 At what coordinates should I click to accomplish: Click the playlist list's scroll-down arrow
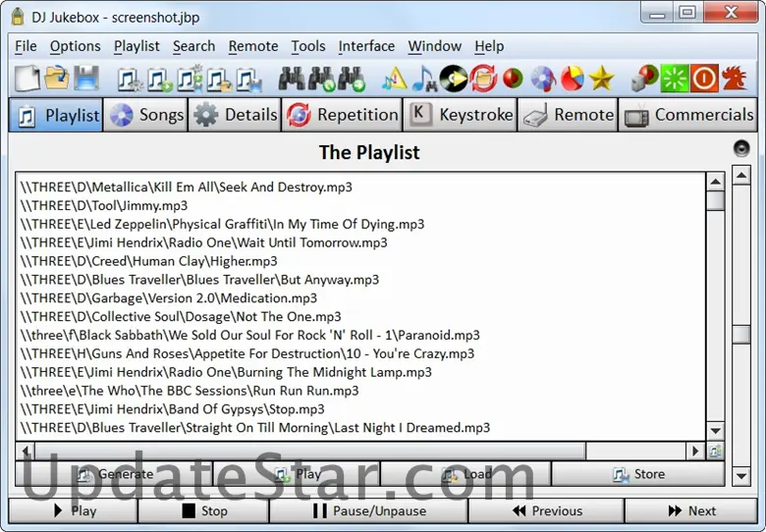(x=716, y=431)
